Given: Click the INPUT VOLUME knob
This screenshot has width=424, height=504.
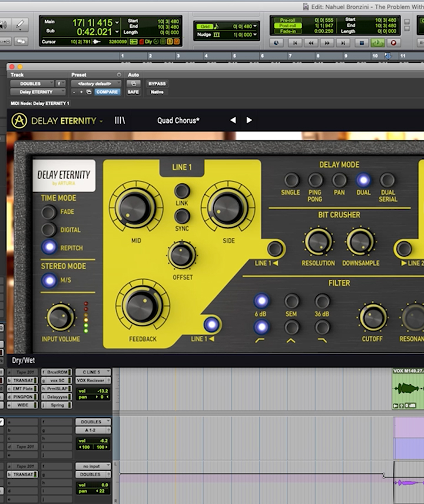Looking at the screenshot, I should tap(61, 317).
